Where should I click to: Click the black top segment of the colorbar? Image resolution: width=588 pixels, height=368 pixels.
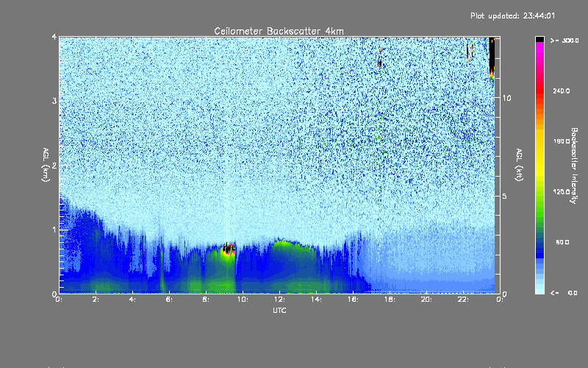point(539,39)
